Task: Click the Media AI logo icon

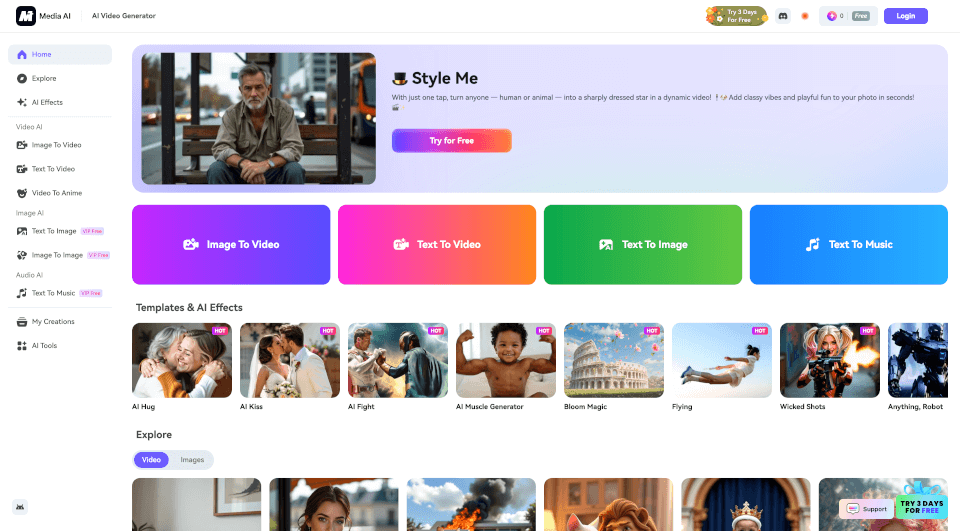Action: coord(25,16)
